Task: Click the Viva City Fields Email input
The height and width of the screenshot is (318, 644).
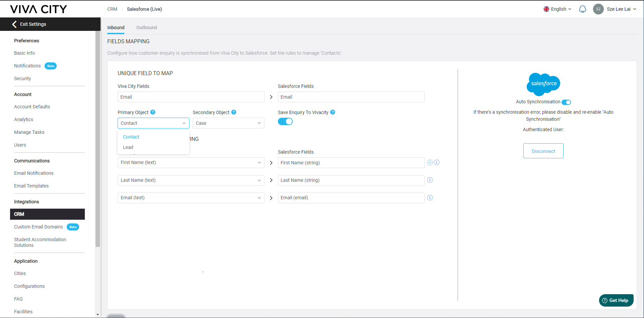Action: tap(191, 97)
